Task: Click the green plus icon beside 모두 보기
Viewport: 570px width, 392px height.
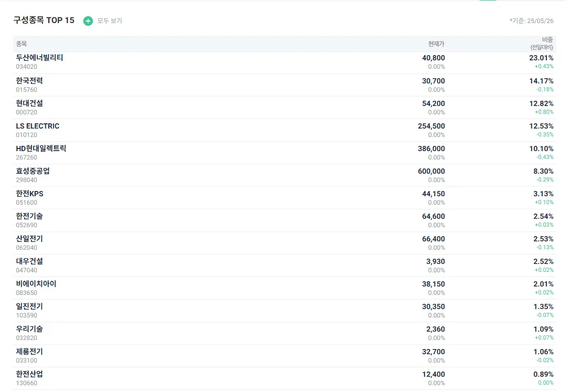Action: point(88,21)
